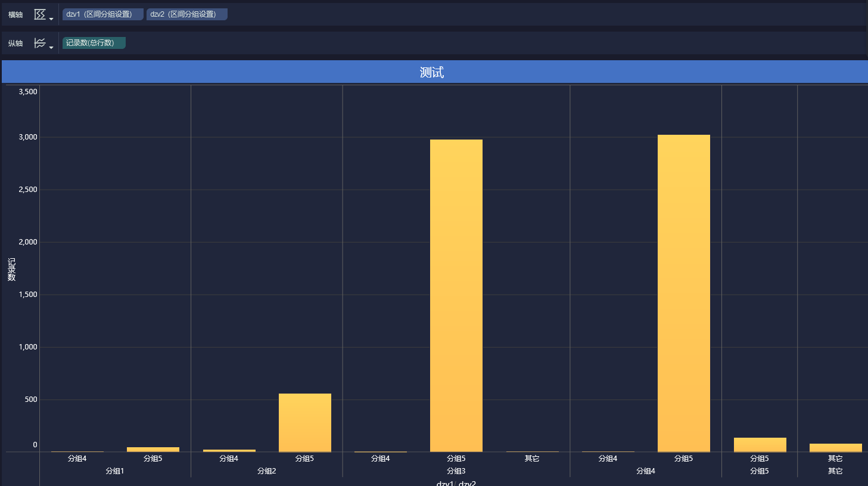Select the dzv1 (区间分组设置) field tag
This screenshot has height=486, width=868.
point(103,14)
